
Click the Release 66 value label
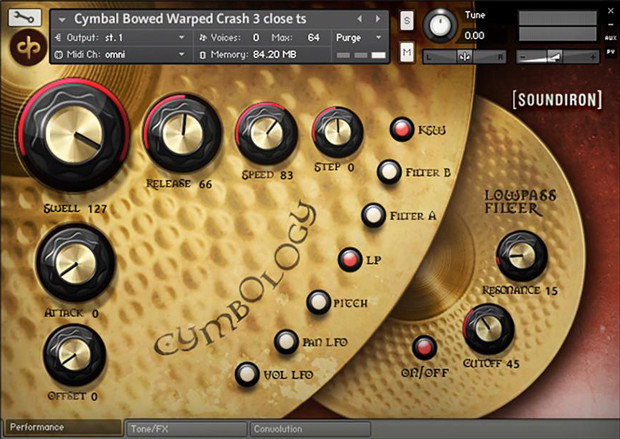click(x=179, y=184)
